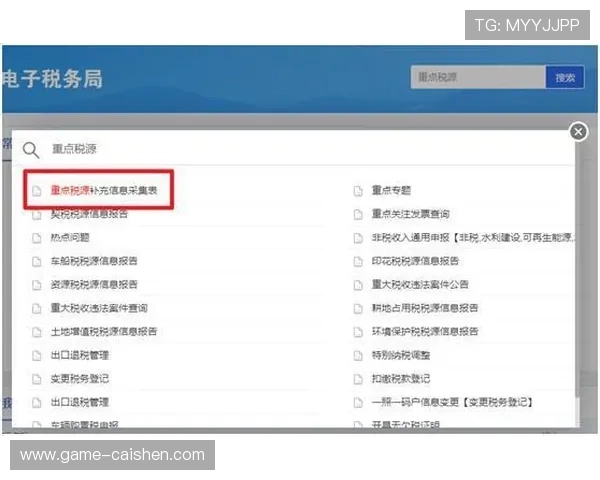Click the document icon beside 资源税税源信息报告
600x480 pixels.
(x=37, y=285)
